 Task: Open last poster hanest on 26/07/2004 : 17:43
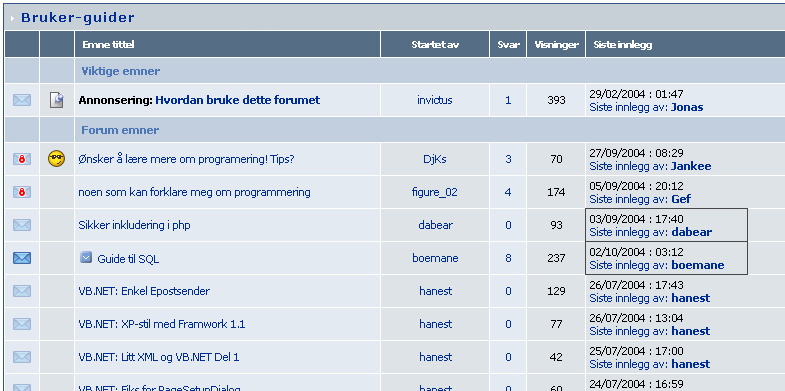pyautogui.click(x=691, y=298)
